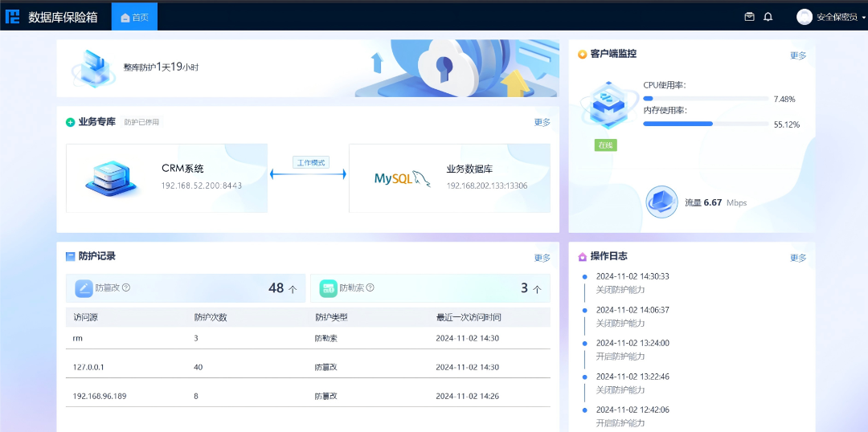This screenshot has width=868, height=432.
Task: Click the 55.12% memory value
Action: click(x=787, y=125)
